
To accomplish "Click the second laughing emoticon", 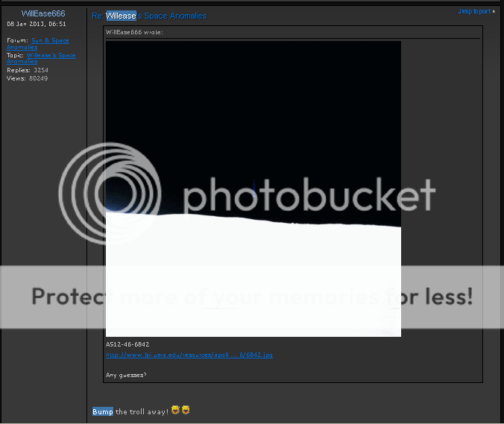I will coord(186,410).
